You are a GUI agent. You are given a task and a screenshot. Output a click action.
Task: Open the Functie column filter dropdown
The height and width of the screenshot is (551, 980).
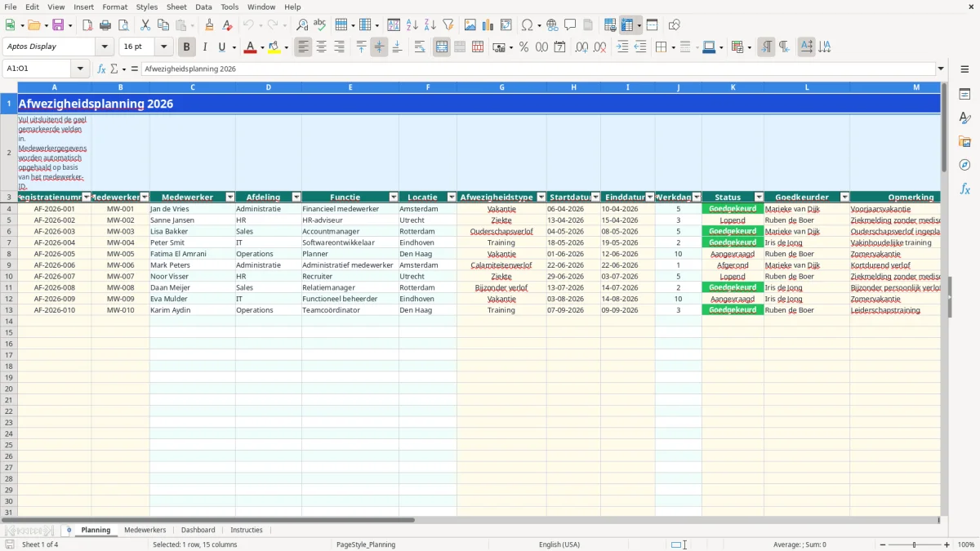click(x=394, y=198)
